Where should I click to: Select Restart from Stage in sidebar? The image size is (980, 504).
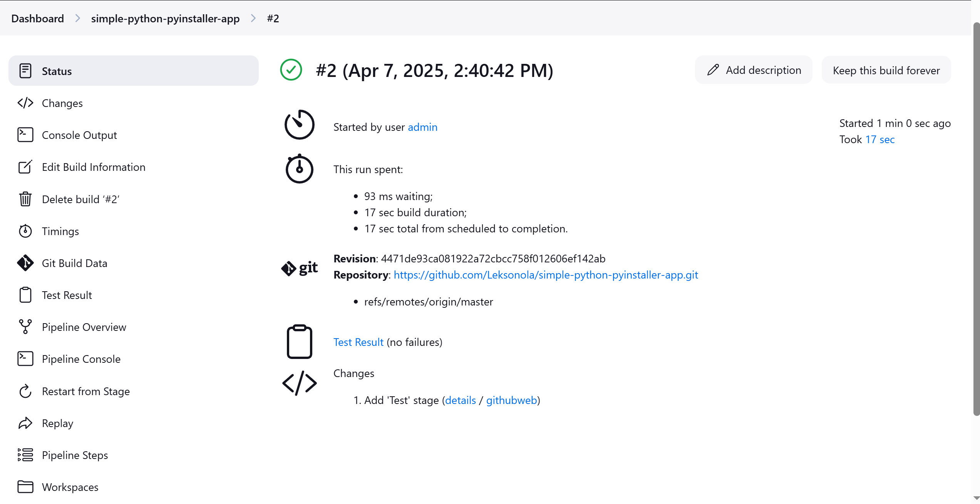pyautogui.click(x=134, y=391)
